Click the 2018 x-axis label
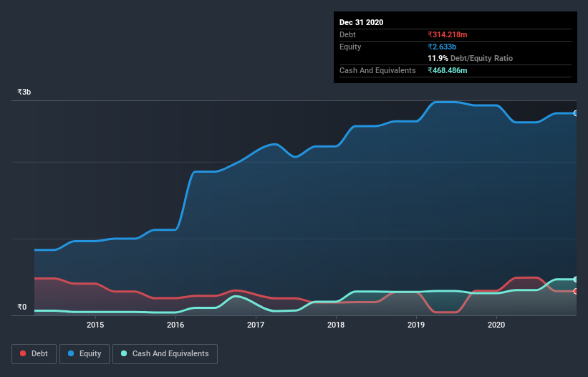This screenshot has height=377, width=588. click(336, 325)
